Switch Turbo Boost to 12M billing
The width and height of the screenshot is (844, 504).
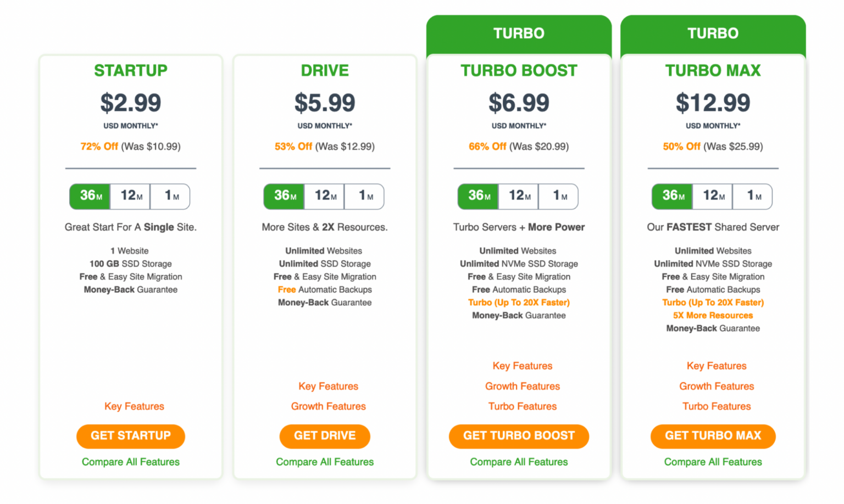pyautogui.click(x=518, y=196)
